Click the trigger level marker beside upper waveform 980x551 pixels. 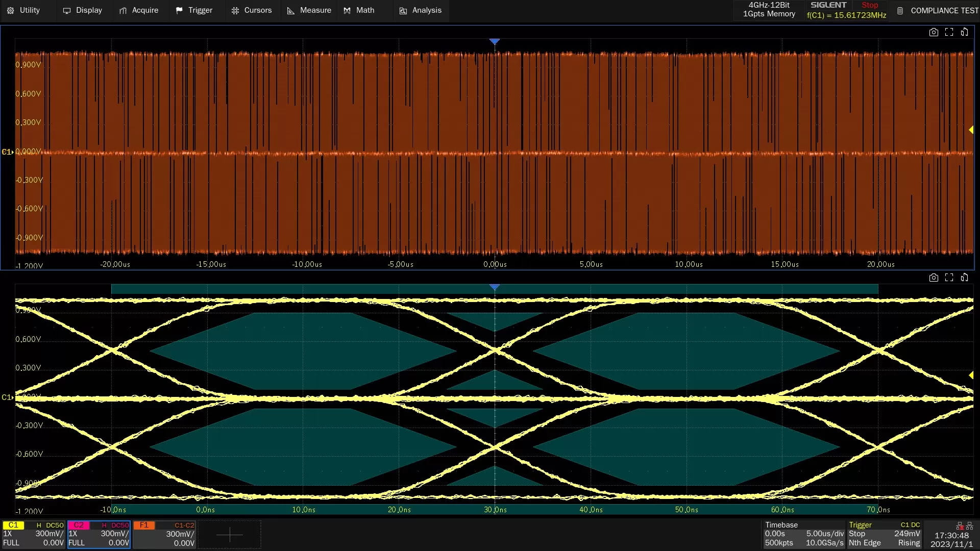(x=971, y=130)
